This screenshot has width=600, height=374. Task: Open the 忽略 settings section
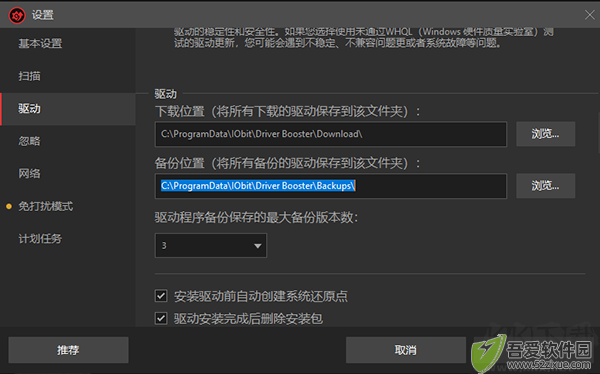67,141
